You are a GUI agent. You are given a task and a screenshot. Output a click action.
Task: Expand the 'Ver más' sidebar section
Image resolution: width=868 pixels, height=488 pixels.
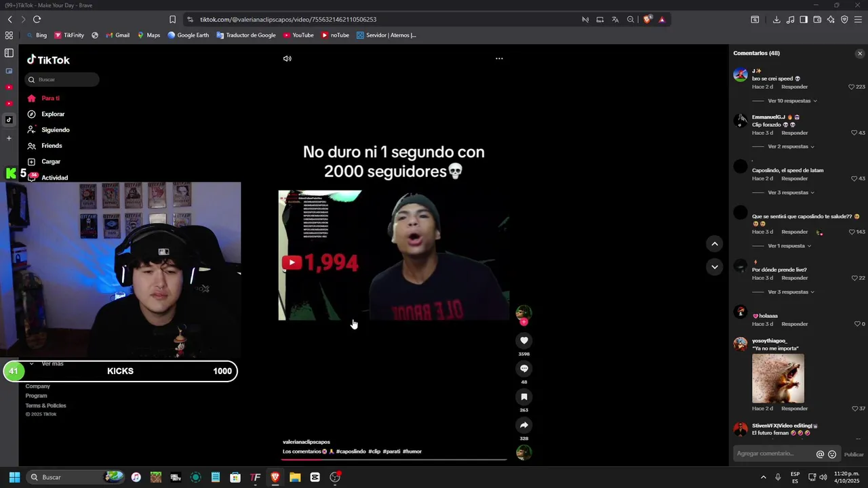[x=52, y=364]
